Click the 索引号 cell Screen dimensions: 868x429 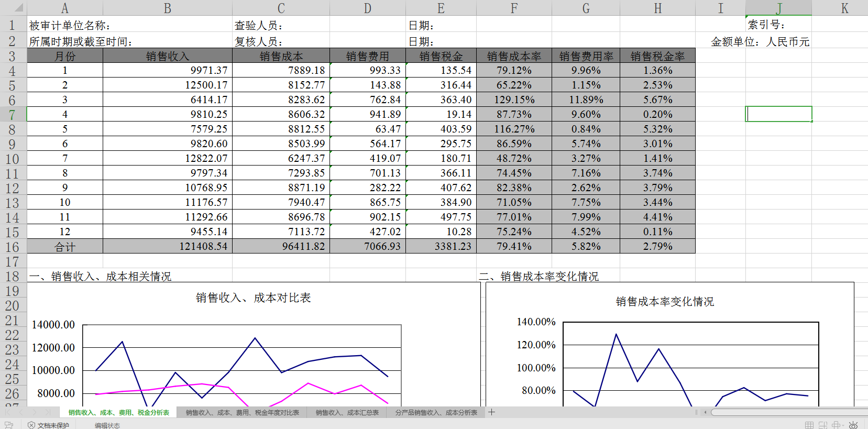tap(778, 24)
